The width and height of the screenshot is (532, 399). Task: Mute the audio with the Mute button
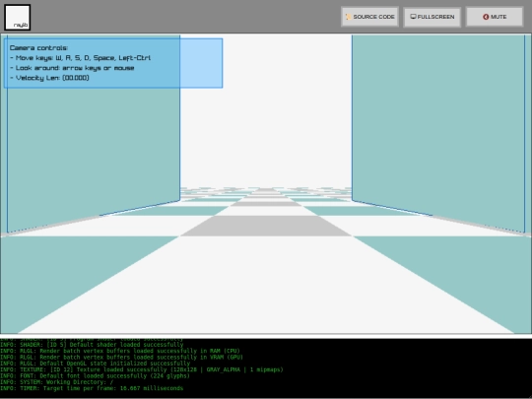(x=495, y=17)
